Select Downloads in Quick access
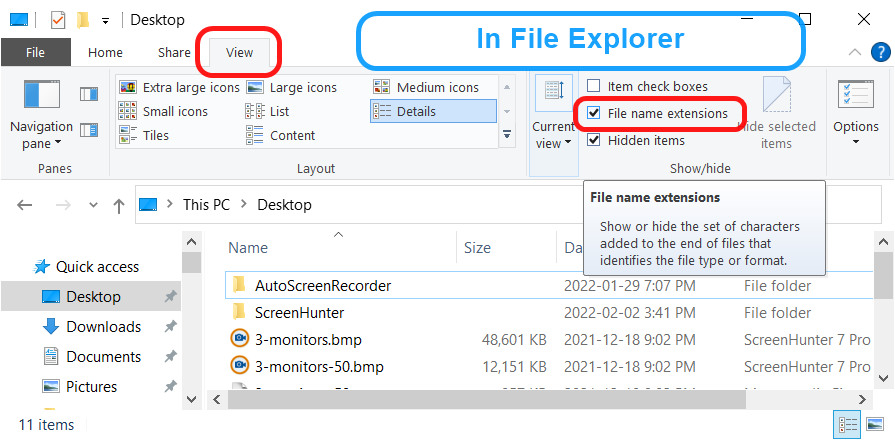This screenshot has width=895, height=440. 103,327
